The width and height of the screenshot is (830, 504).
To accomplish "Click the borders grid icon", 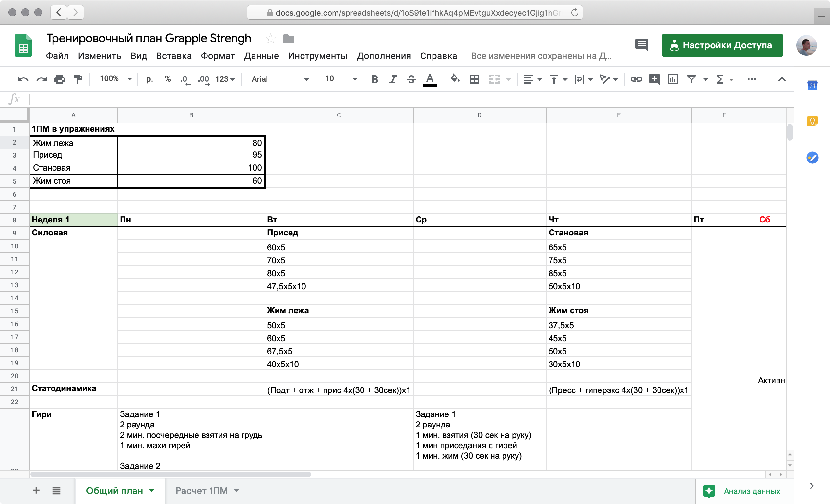I will pos(474,79).
